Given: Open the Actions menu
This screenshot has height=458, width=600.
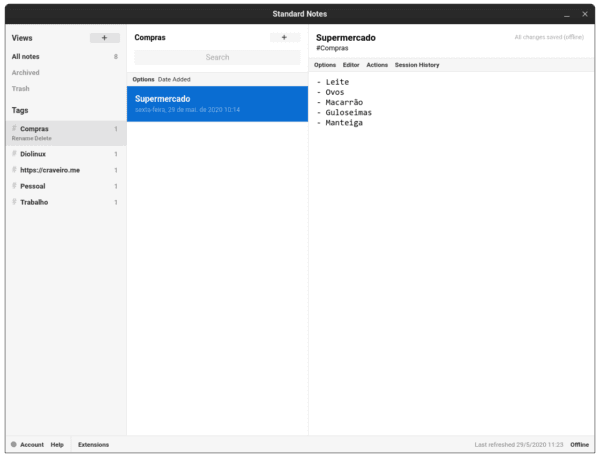Looking at the screenshot, I should [x=377, y=65].
